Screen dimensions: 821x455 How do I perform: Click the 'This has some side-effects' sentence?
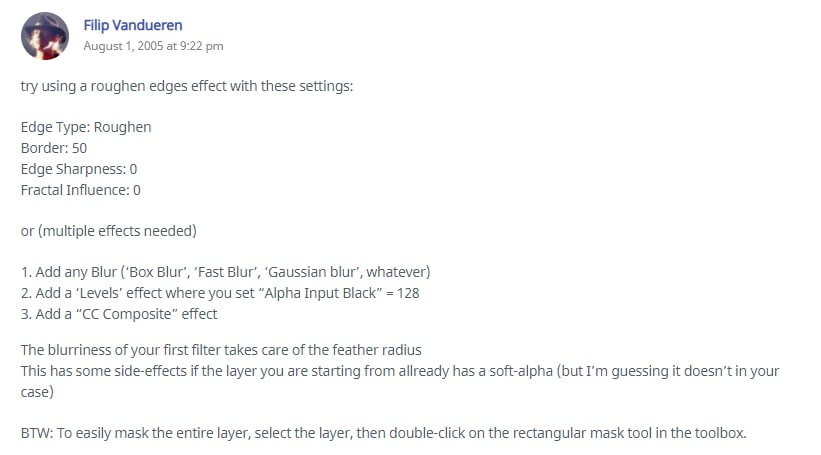point(400,371)
